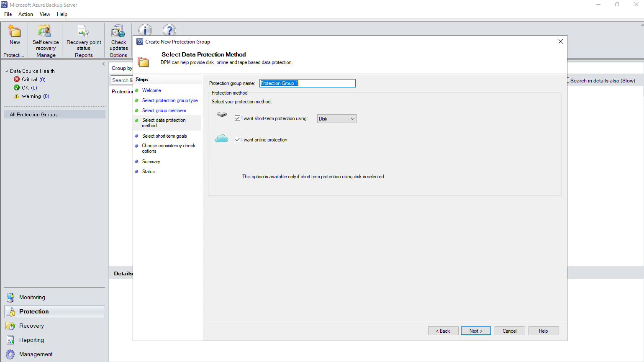Click the Next button
644x362 pixels.
pyautogui.click(x=476, y=331)
